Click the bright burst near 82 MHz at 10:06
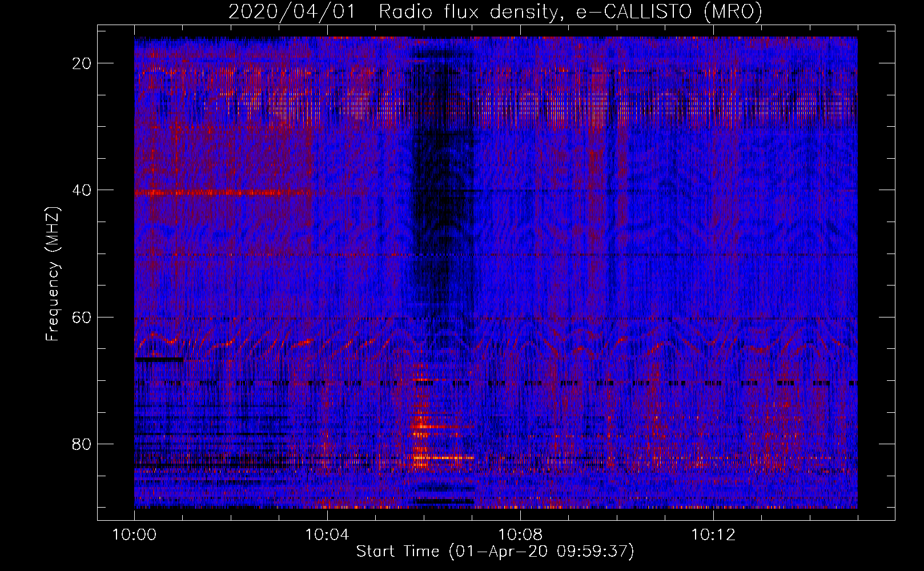 point(443,457)
